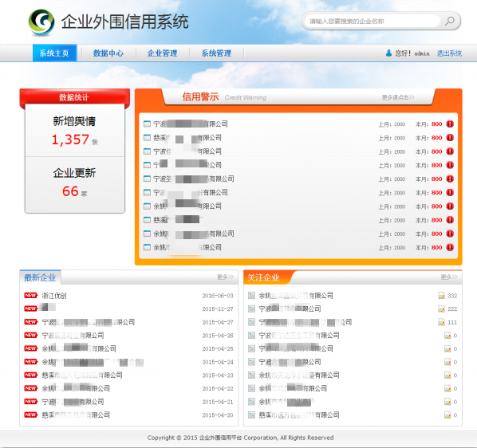The image size is (477, 448).
Task: Click image icon left of 慈溪市远方 company
Action: [251, 415]
